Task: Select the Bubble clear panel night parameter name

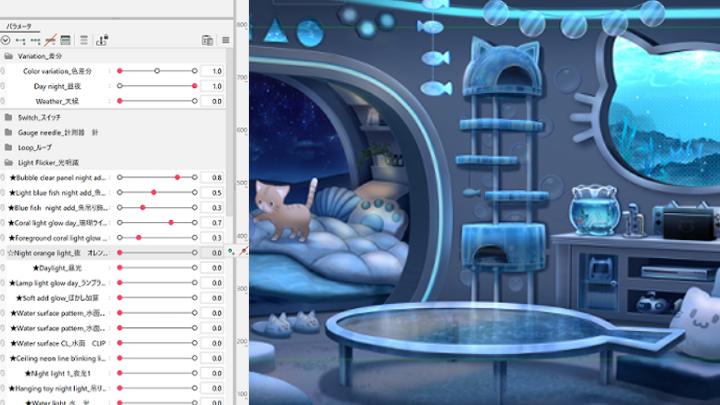Action: pos(57,178)
